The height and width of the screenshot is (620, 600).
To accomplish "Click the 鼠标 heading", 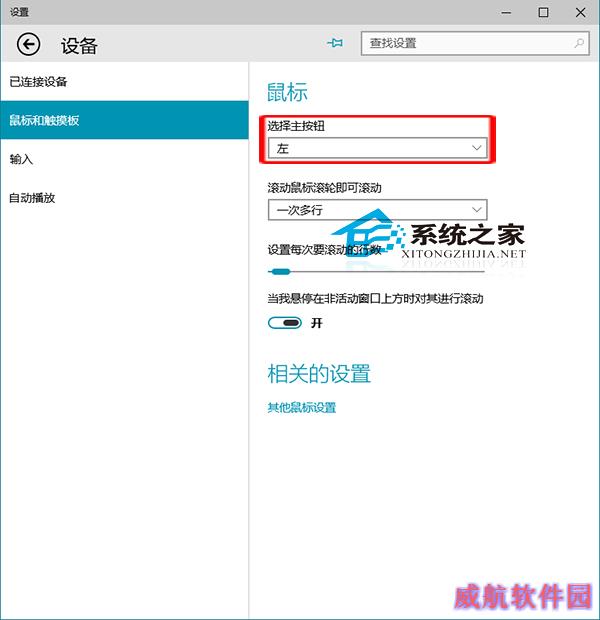I will [x=287, y=92].
